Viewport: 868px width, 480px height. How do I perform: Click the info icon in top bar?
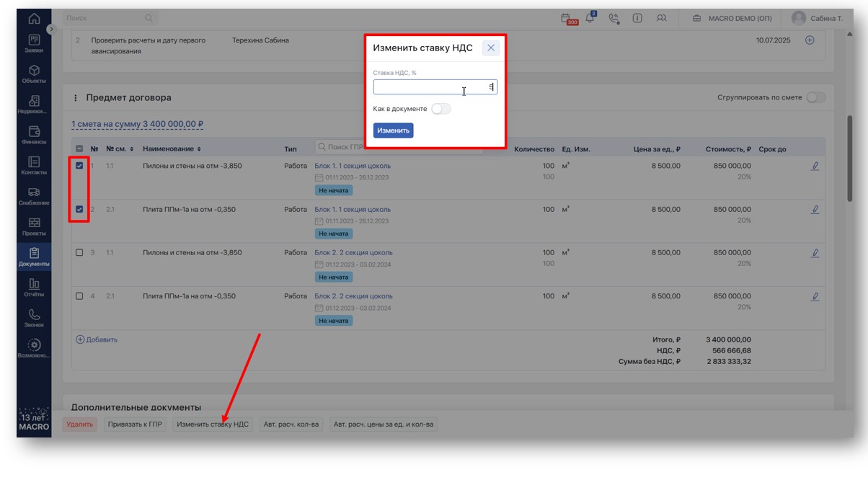pos(637,19)
